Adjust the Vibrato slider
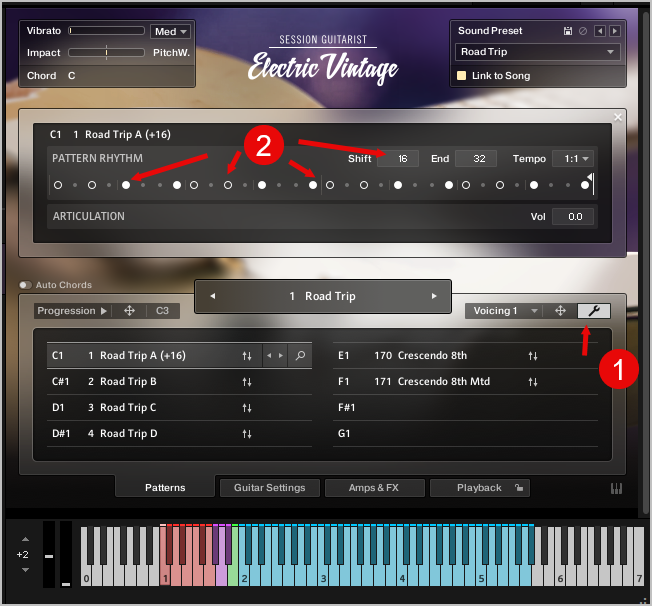 click(x=106, y=30)
